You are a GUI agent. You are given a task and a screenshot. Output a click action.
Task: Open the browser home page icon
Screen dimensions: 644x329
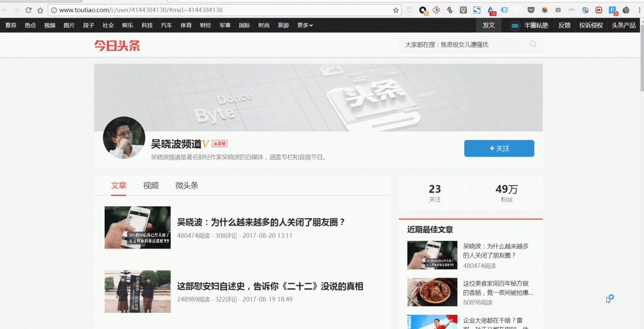point(40,10)
